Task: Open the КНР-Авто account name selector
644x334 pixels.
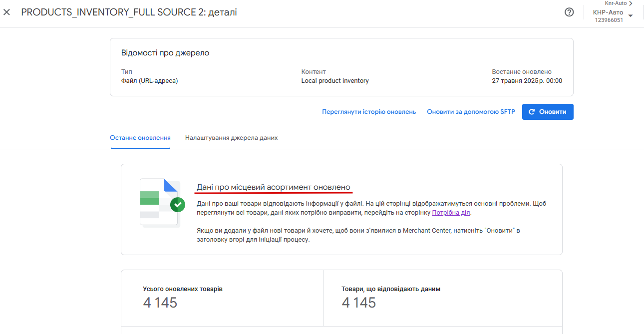Action: 608,12
